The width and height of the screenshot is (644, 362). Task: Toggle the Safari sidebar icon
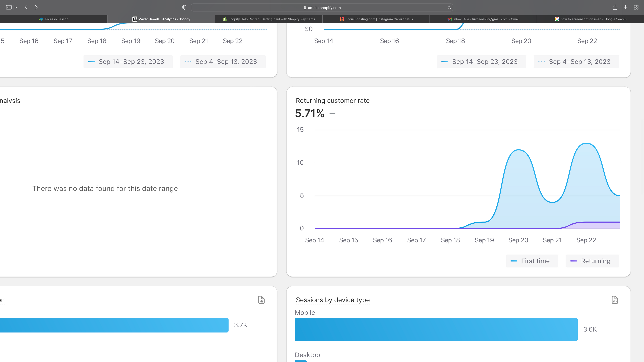9,7
